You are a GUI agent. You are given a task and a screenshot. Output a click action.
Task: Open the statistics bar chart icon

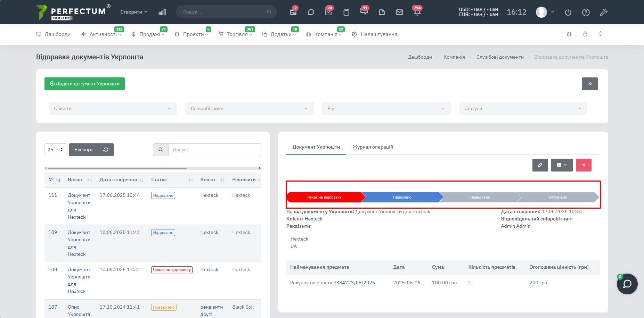(x=162, y=12)
